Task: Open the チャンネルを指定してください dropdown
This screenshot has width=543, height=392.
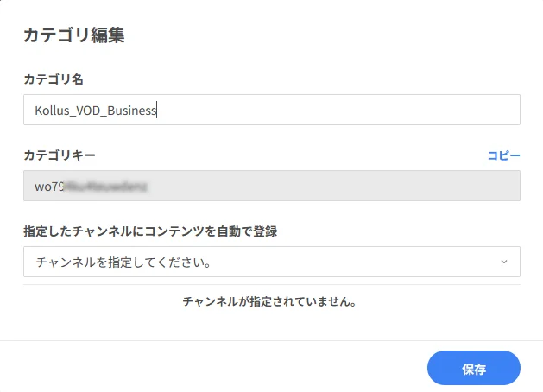Action: 272,262
